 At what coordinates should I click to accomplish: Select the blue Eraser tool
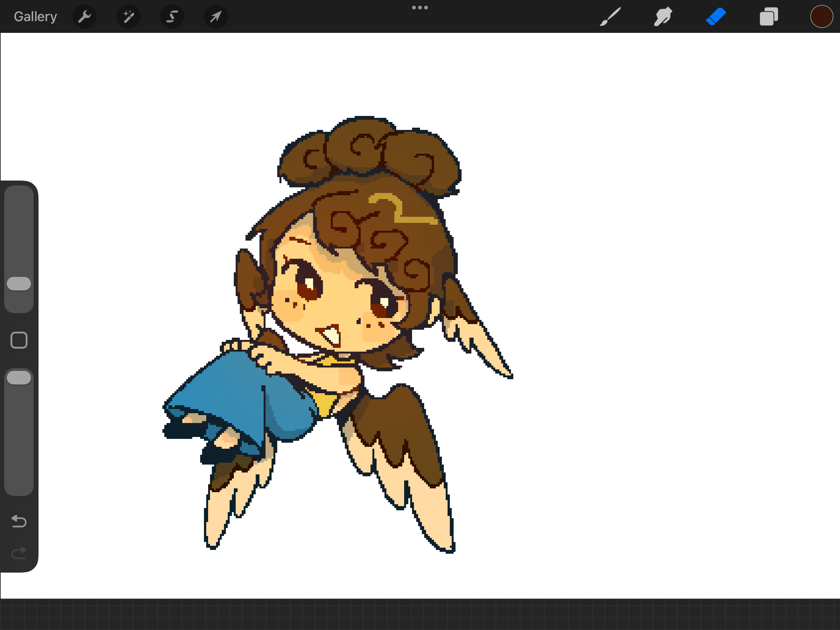pyautogui.click(x=716, y=17)
